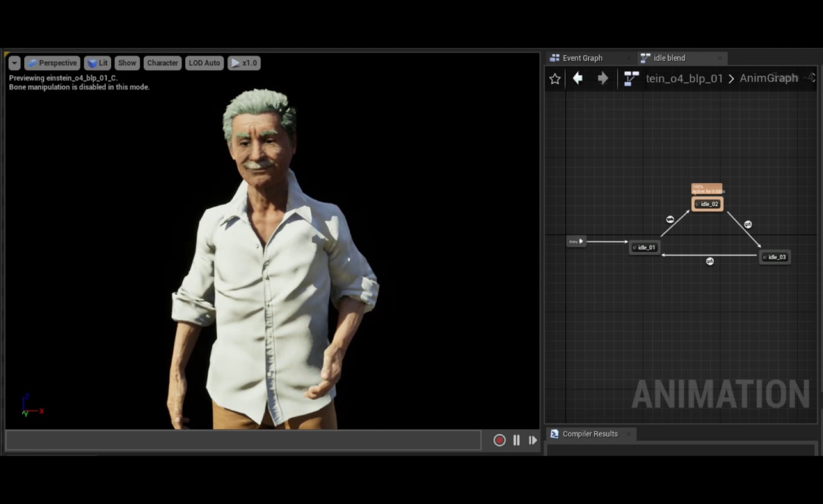Navigate back with the left arrow
The height and width of the screenshot is (504, 823).
click(x=578, y=78)
